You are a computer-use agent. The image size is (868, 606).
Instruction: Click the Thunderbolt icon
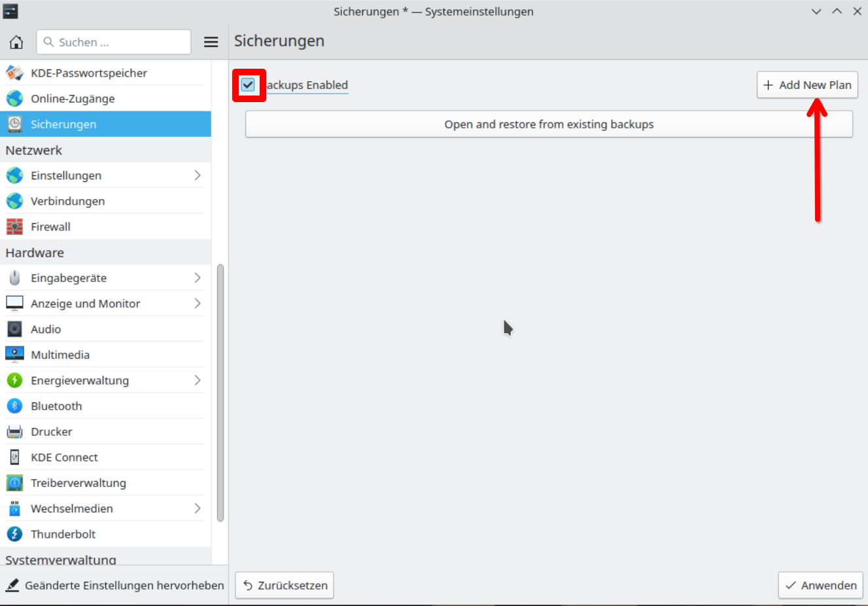(x=14, y=535)
